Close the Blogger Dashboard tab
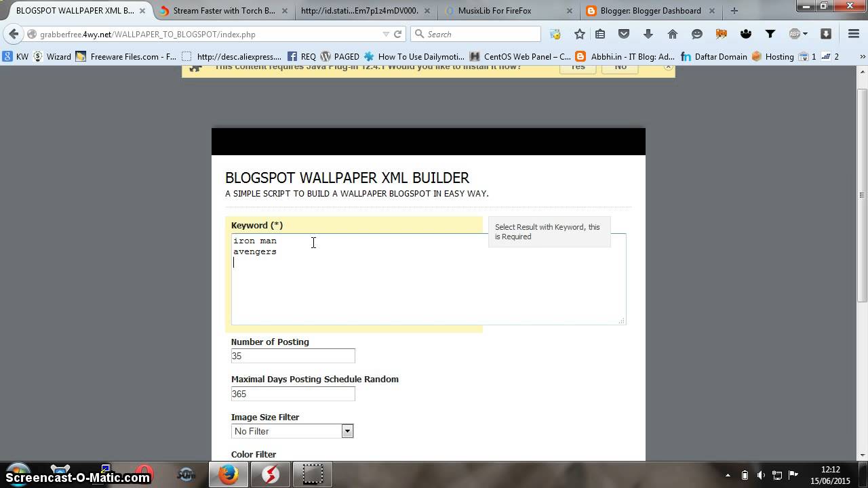868x488 pixels. pyautogui.click(x=712, y=11)
